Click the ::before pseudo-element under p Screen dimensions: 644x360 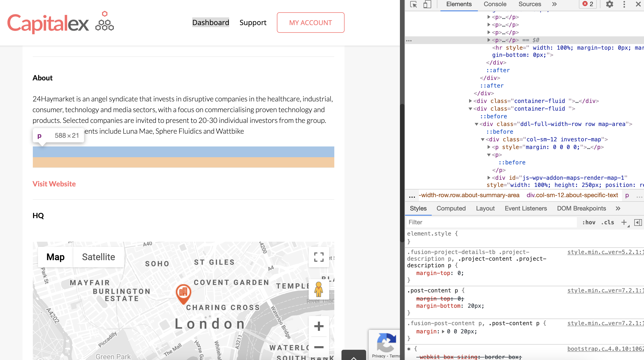(512, 162)
